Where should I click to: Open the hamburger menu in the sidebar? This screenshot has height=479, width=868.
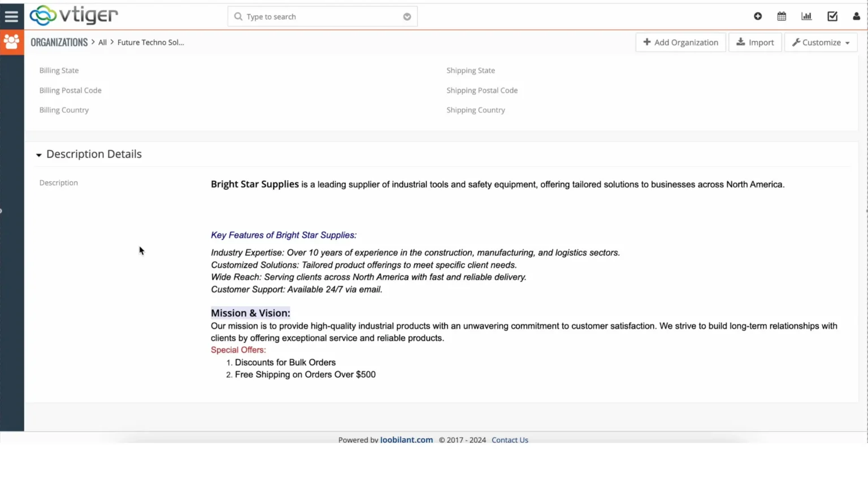click(x=12, y=15)
